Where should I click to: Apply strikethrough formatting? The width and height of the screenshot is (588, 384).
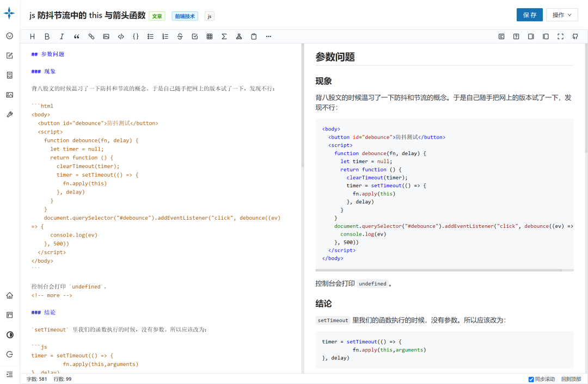[x=180, y=36]
